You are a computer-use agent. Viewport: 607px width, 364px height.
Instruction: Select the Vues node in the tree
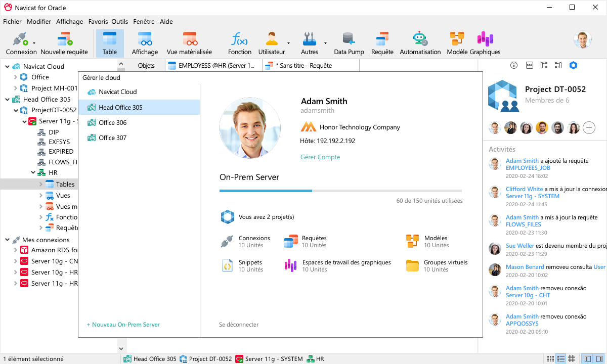tap(63, 196)
